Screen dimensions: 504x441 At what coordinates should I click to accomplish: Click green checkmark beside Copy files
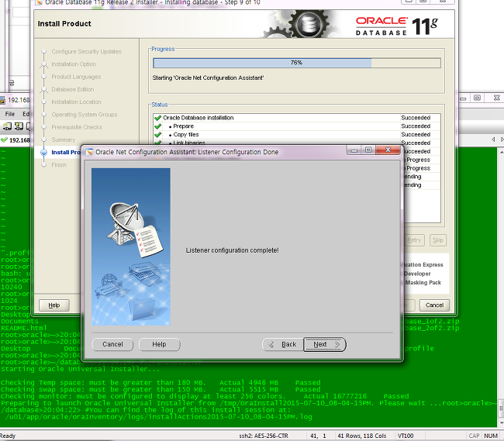[157, 135]
